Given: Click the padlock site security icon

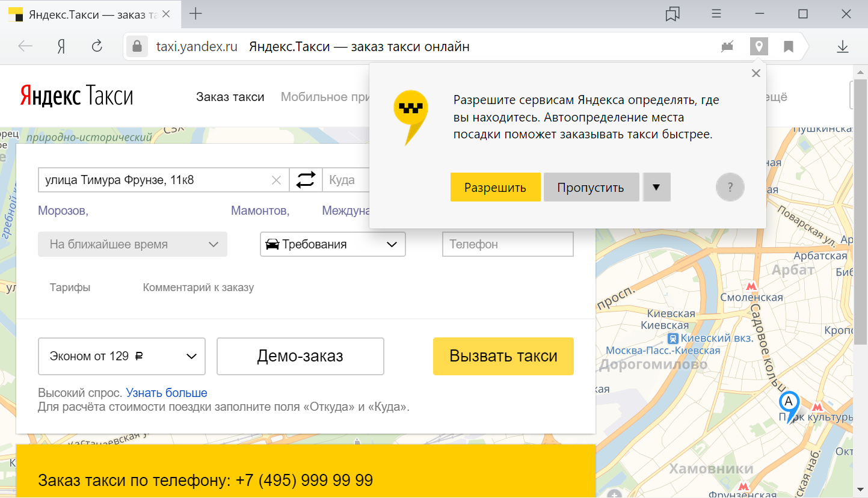Looking at the screenshot, I should tap(137, 46).
